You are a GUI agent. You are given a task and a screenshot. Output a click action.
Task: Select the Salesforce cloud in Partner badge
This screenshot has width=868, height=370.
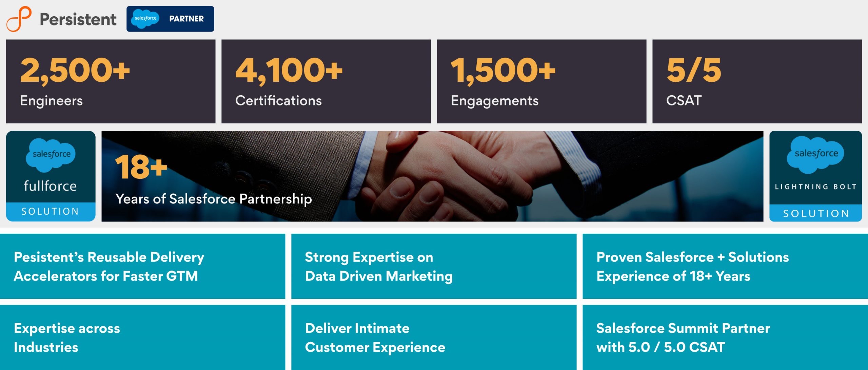(145, 18)
